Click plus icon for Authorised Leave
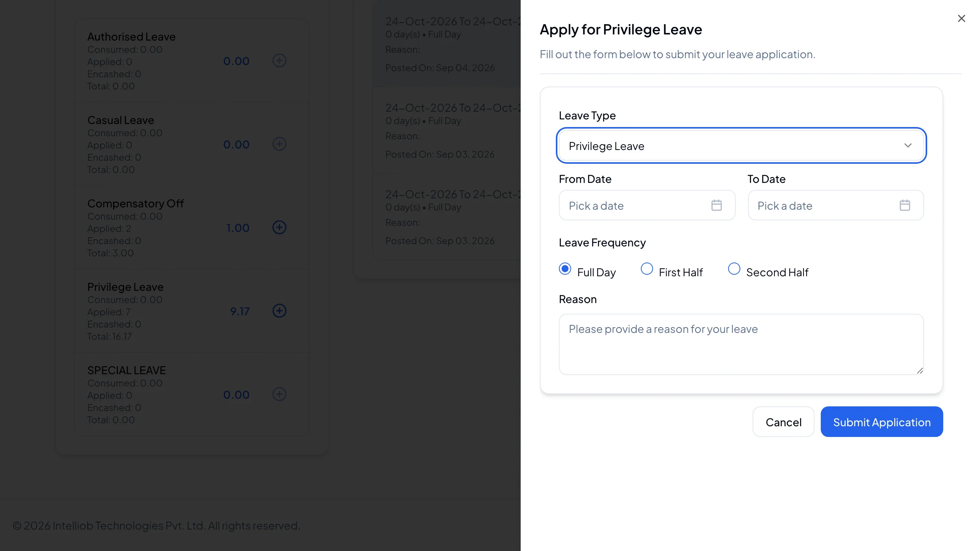Screen dimensions: 980x551 click(279, 60)
